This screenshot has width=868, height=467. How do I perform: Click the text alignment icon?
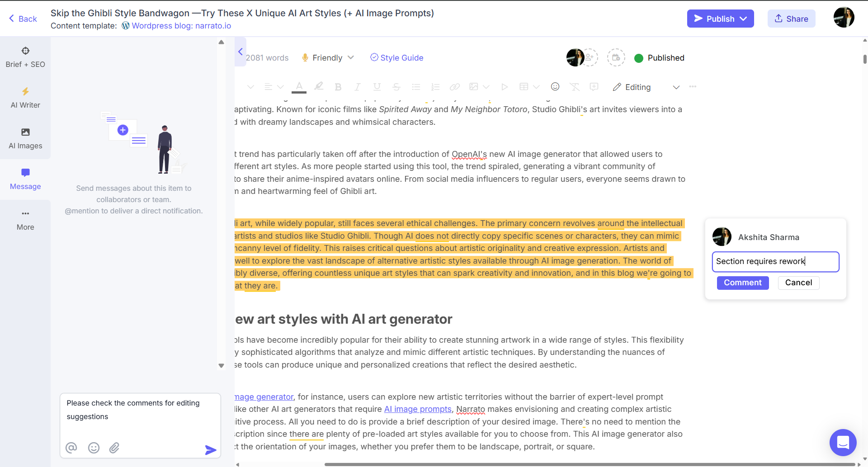[268, 87]
